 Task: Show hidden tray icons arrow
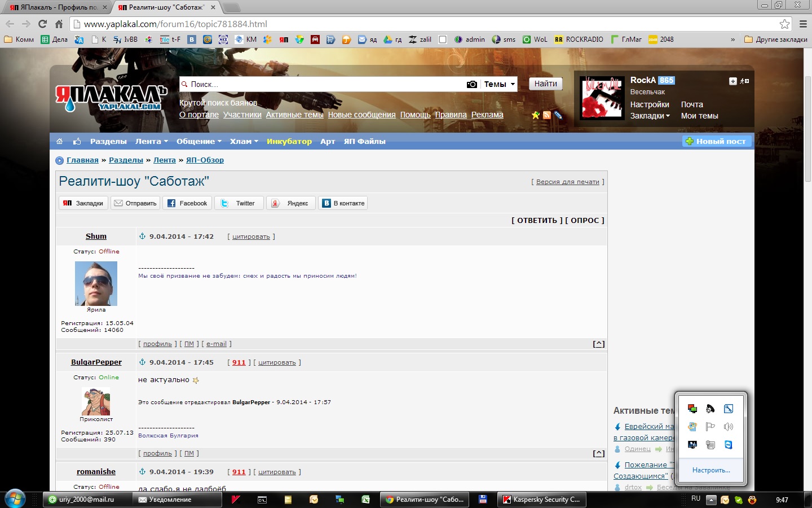(x=712, y=500)
